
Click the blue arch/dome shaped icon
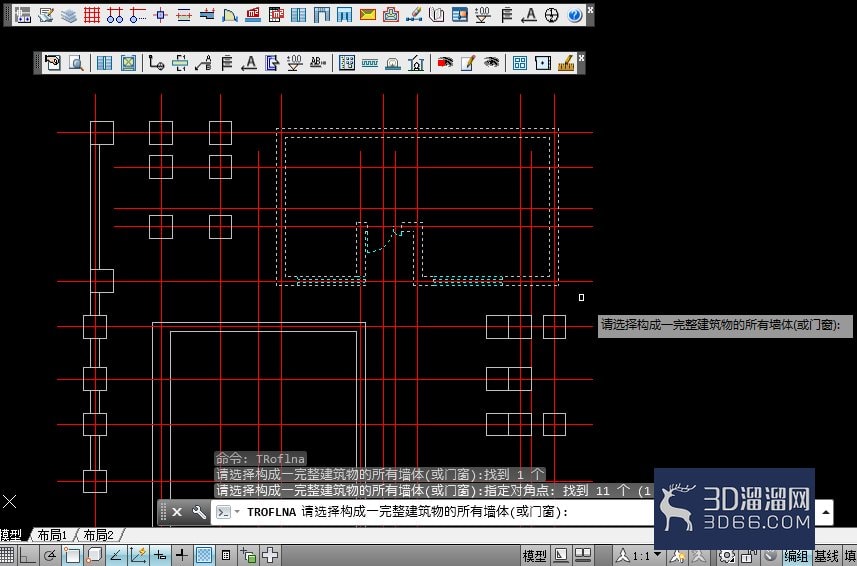(230, 15)
